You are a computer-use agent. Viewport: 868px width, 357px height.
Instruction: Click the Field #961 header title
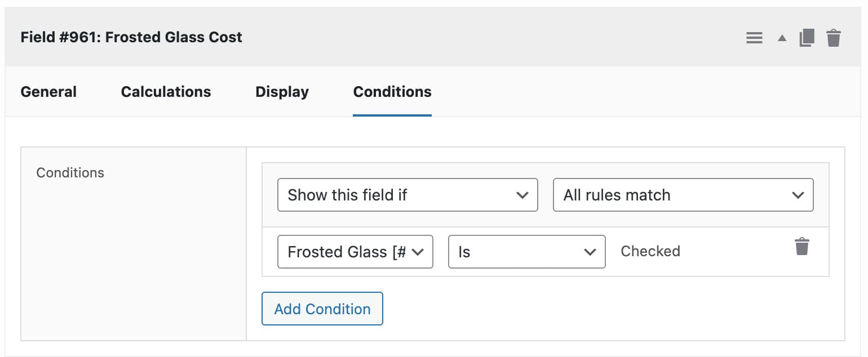point(131,37)
